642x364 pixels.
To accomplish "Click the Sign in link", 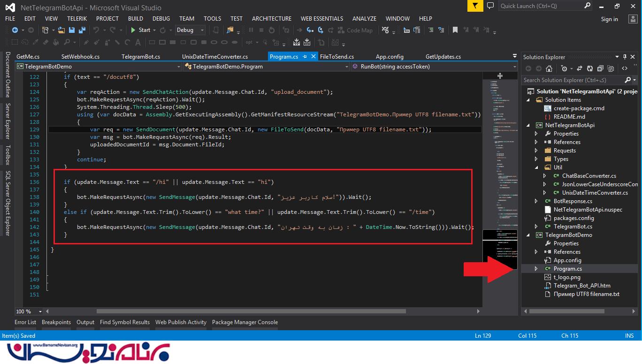I will (x=609, y=19).
